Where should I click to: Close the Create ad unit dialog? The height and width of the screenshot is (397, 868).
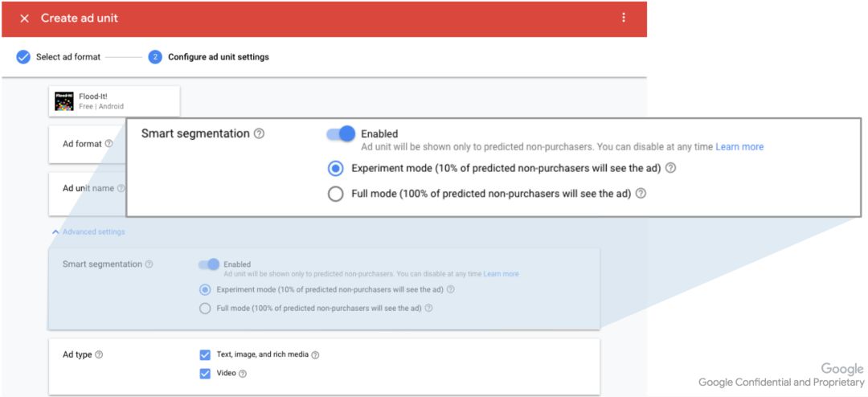tap(24, 18)
